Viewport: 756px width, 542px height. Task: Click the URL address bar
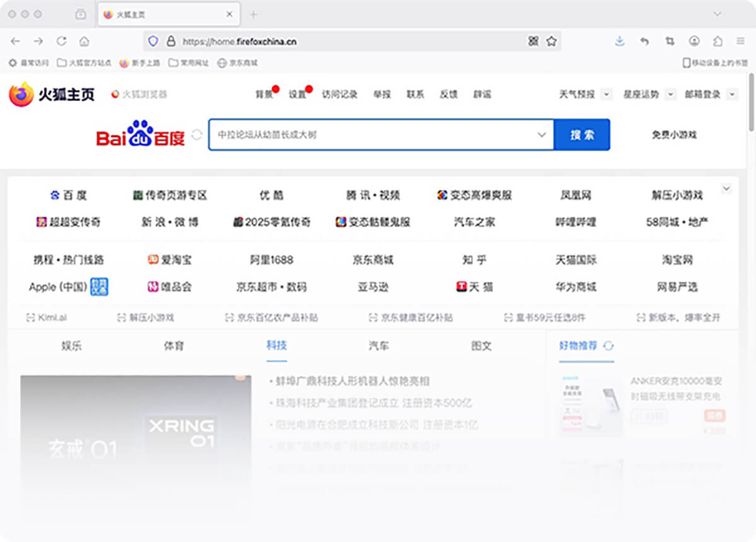(353, 42)
